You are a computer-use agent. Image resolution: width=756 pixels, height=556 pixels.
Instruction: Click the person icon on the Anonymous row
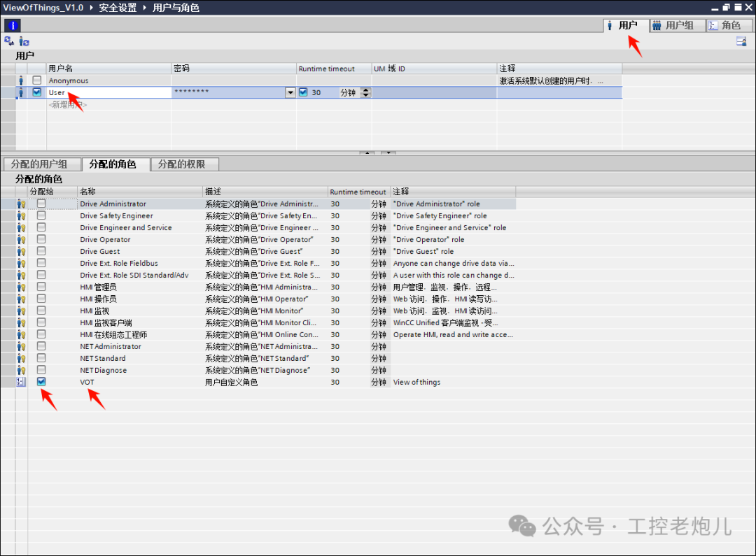[x=20, y=80]
